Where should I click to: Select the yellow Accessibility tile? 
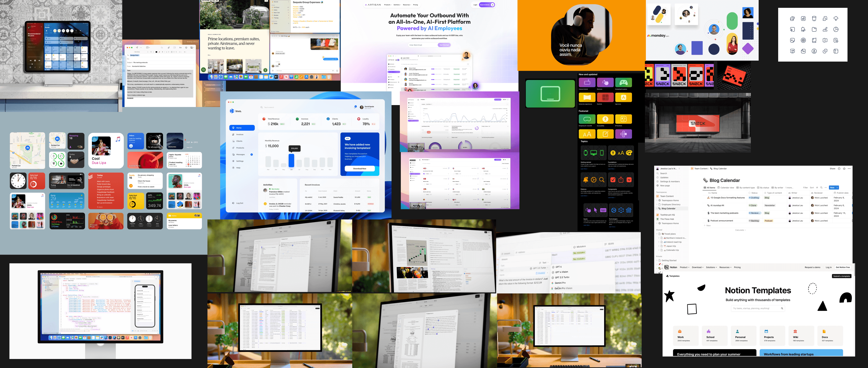[605, 119]
